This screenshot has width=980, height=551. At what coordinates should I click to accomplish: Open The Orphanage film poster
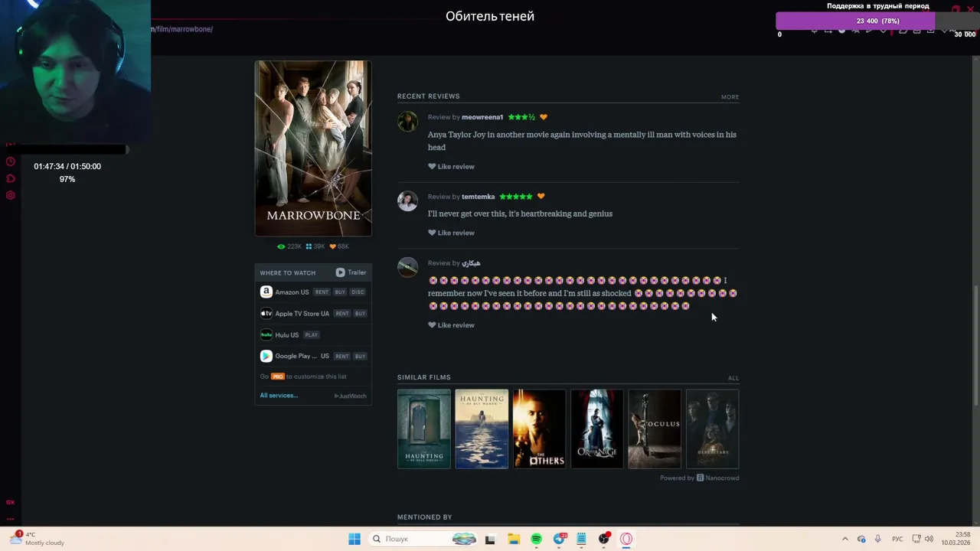(x=597, y=429)
